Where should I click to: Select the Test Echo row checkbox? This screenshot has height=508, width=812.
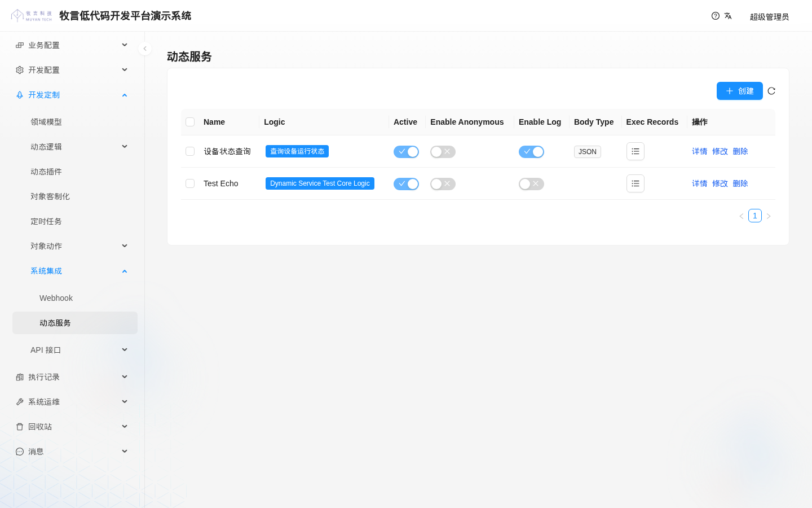(x=190, y=183)
